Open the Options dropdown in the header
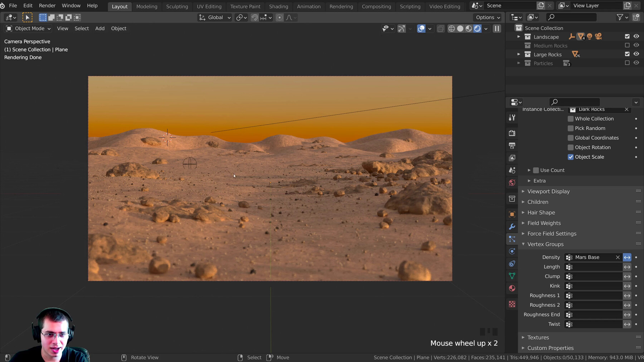 (x=488, y=18)
